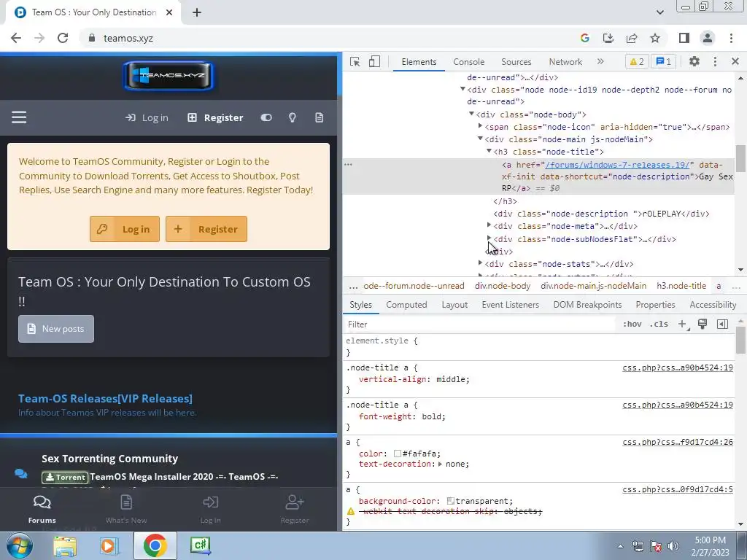This screenshot has width=747, height=560.
Task: Click the Google icon in address bar
Action: click(x=584, y=38)
